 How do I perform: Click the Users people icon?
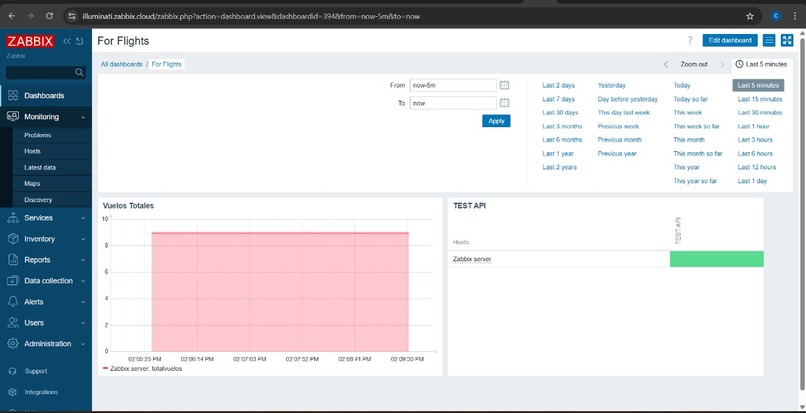13,323
